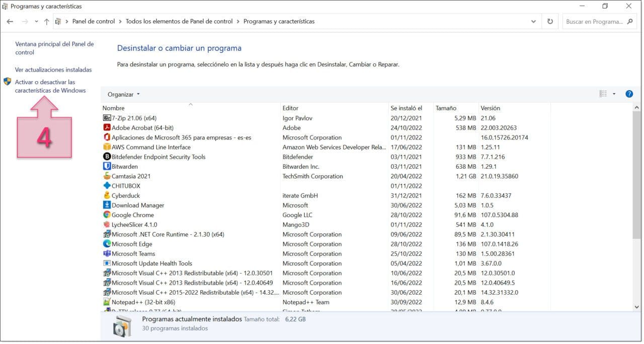The image size is (644, 344).
Task: Expand the arrow after Panel de control
Action: tap(120, 22)
